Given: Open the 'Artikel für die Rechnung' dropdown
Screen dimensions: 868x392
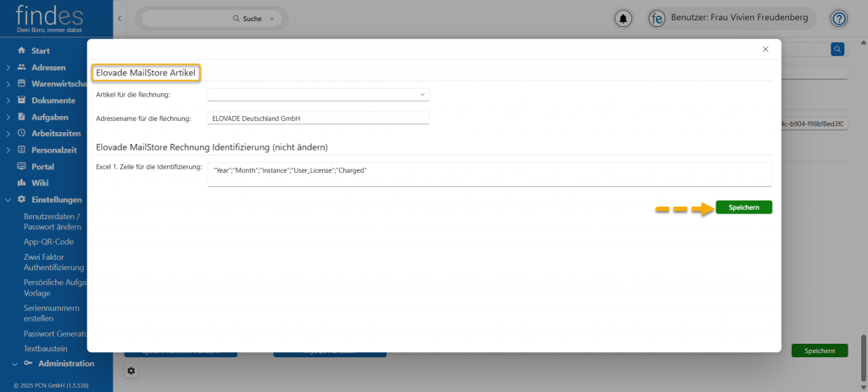Looking at the screenshot, I should 318,95.
